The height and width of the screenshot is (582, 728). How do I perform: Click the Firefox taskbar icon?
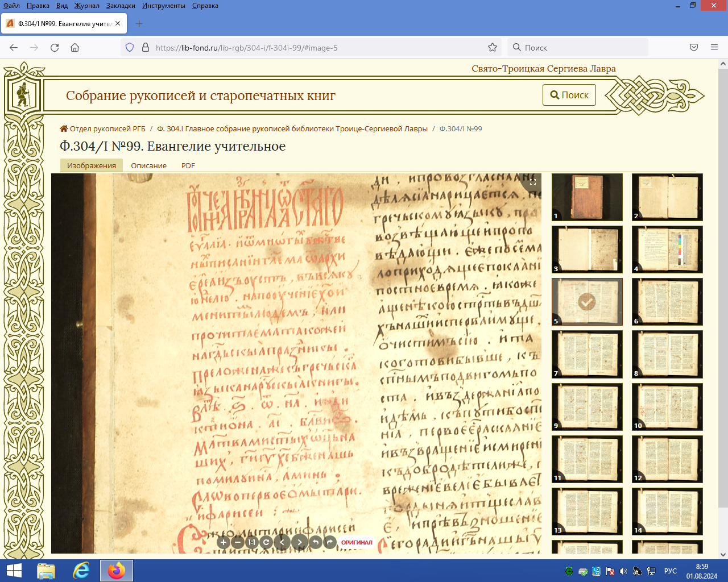click(x=117, y=571)
